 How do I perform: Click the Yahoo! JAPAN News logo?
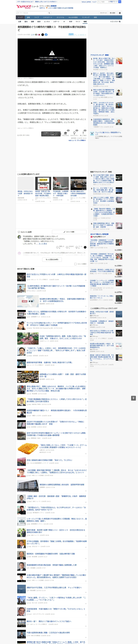click(27, 7)
